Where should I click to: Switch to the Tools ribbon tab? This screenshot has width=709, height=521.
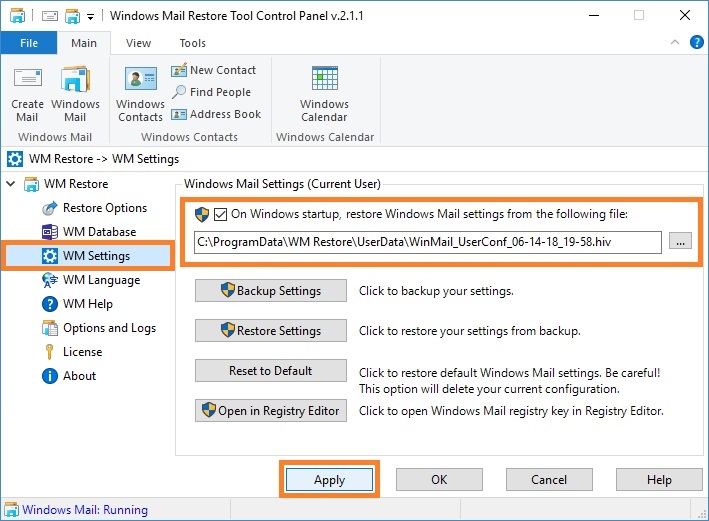point(193,43)
